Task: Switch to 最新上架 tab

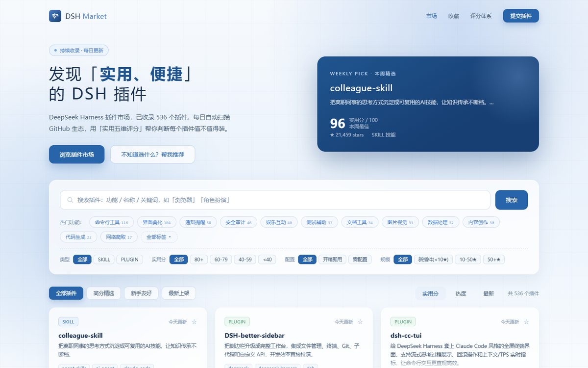Action: [x=179, y=293]
